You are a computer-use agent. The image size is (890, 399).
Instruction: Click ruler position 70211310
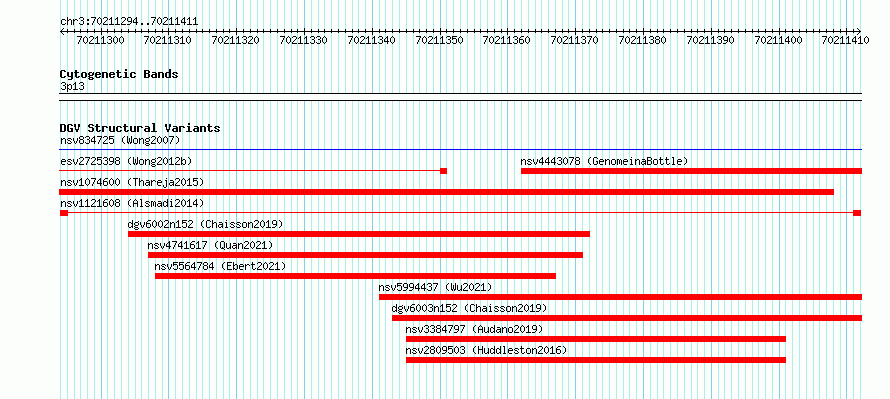click(168, 40)
